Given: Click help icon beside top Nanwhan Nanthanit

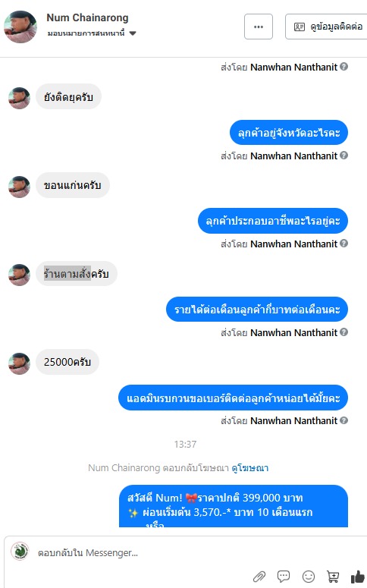Looking at the screenshot, I should [x=343, y=67].
